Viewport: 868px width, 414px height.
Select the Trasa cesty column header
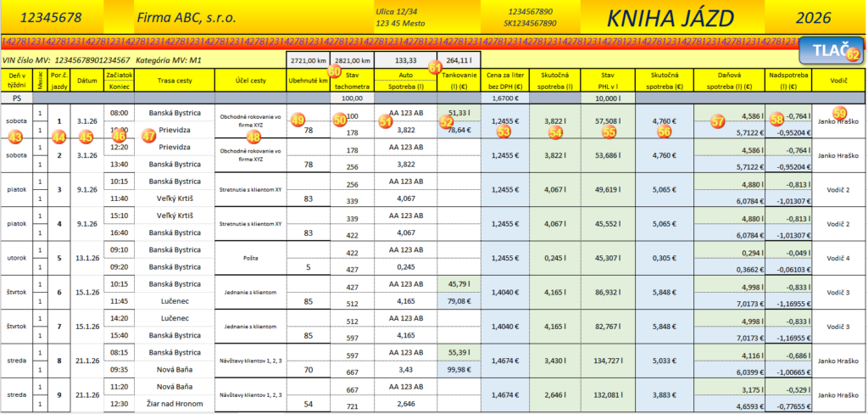175,81
